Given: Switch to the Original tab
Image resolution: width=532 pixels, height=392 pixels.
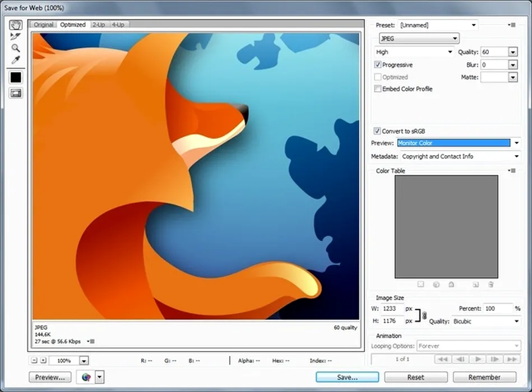Looking at the screenshot, I should point(43,25).
